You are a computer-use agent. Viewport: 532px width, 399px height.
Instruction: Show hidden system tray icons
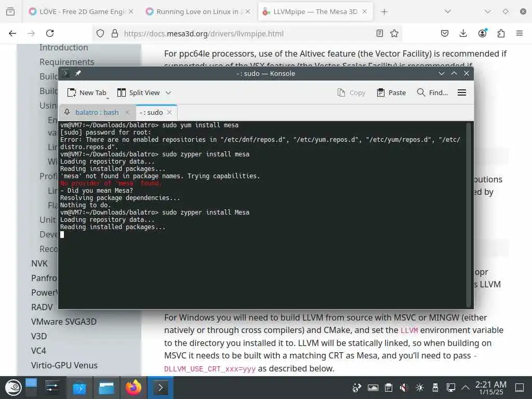[465, 387]
